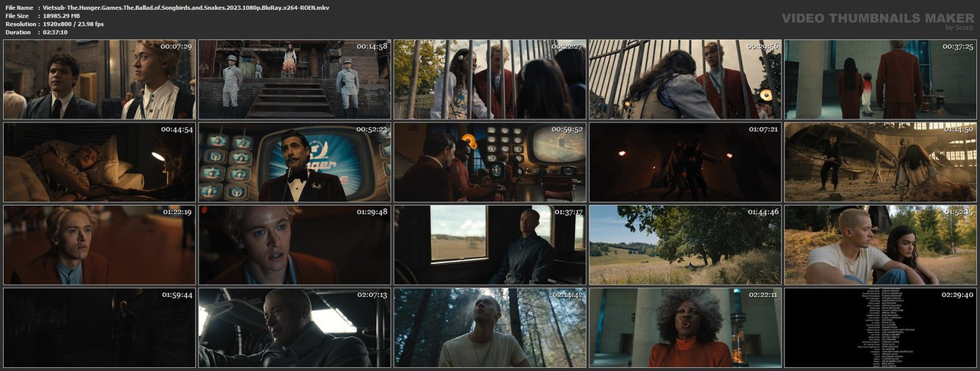This screenshot has height=371, width=980.
Task: Select the thumbnail at 02:07:13
Action: pos(295,327)
